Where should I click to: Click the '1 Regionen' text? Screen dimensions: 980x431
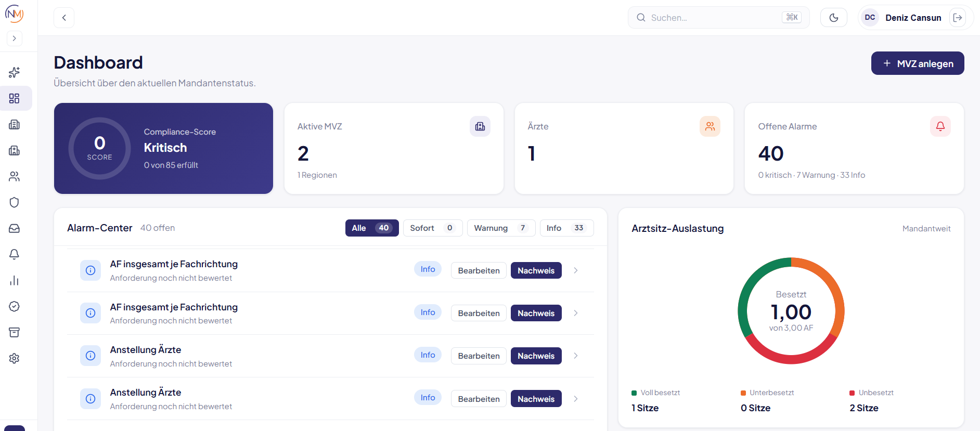coord(317,175)
